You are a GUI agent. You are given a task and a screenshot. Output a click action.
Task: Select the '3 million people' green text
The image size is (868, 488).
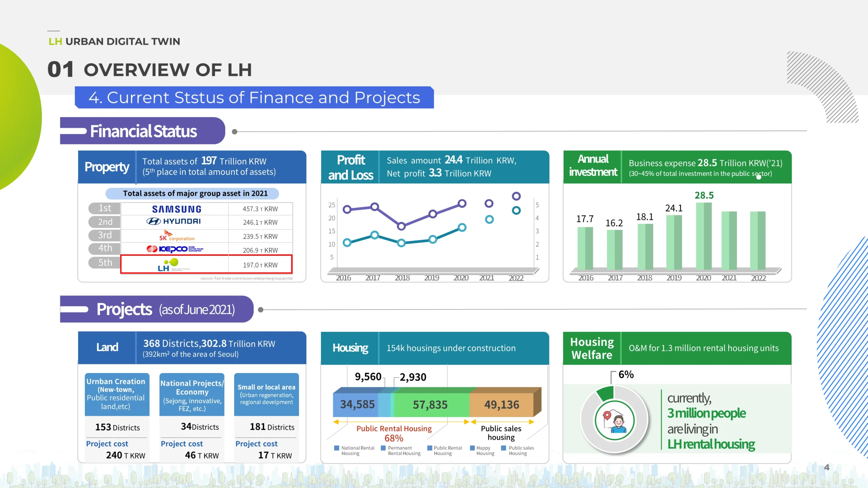pyautogui.click(x=707, y=413)
